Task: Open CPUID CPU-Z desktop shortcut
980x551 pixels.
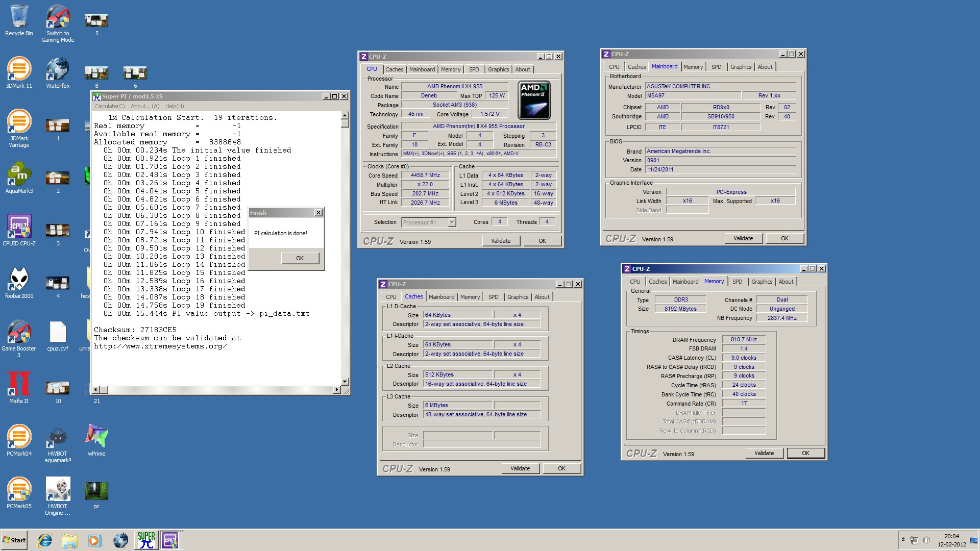Action: point(19,230)
